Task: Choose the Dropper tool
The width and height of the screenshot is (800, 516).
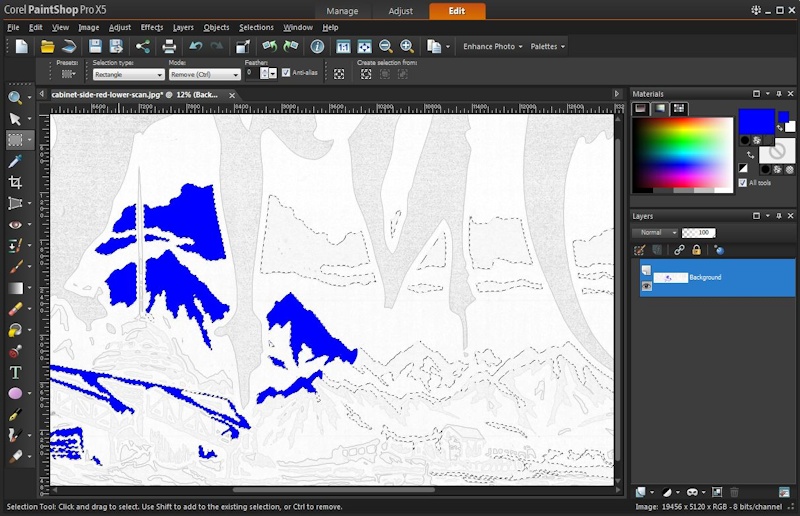Action: click(15, 161)
